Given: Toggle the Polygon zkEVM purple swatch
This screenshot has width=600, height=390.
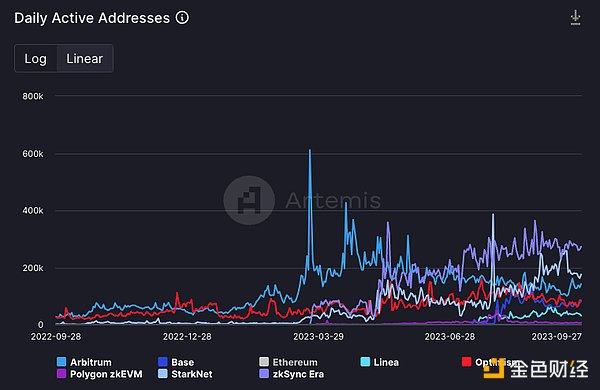Looking at the screenshot, I should [61, 374].
